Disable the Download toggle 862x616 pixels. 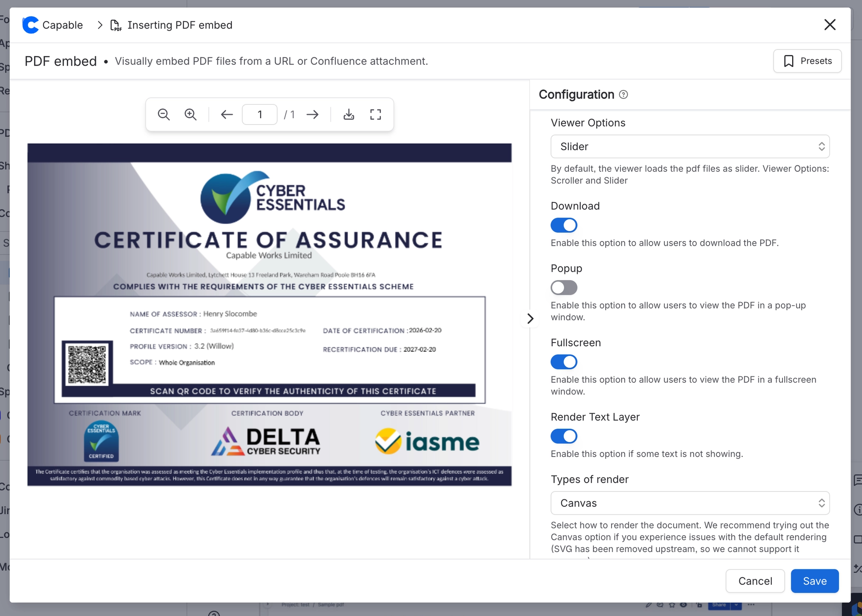coord(564,225)
